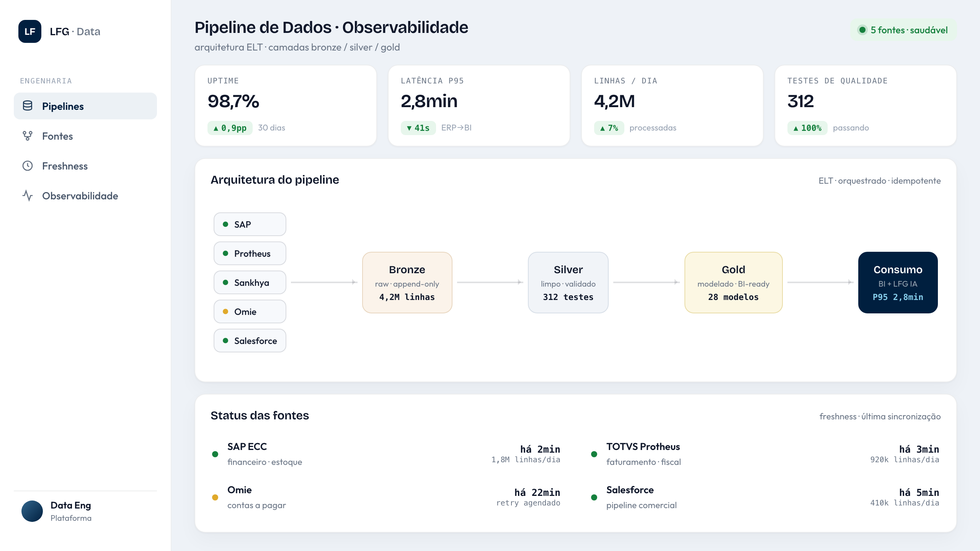Click the Gold layer box
Screen dimensions: 980x551
coord(733,282)
